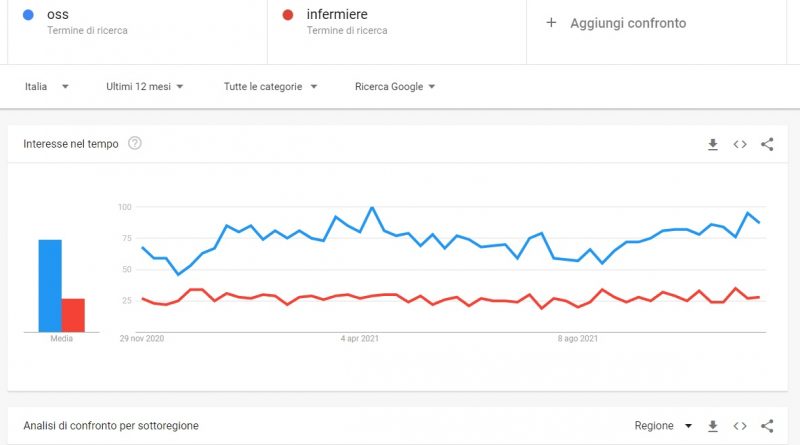Open help icon beside Interesse nel tempo

(135, 143)
